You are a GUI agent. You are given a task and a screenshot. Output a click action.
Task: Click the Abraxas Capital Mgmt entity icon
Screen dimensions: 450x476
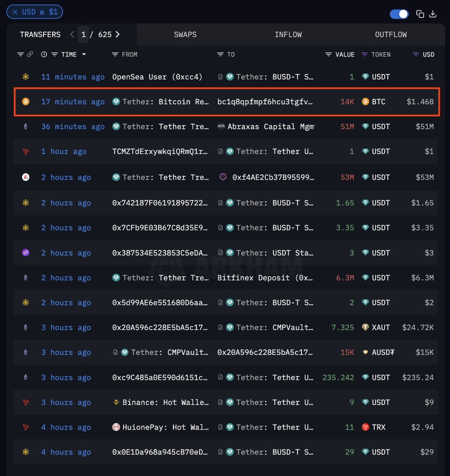click(222, 127)
